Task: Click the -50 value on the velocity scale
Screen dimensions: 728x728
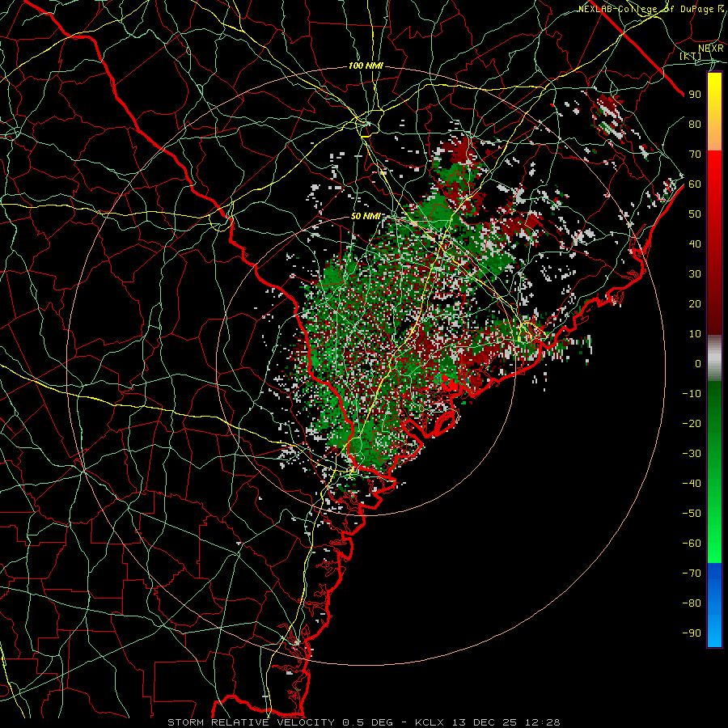Action: [692, 514]
